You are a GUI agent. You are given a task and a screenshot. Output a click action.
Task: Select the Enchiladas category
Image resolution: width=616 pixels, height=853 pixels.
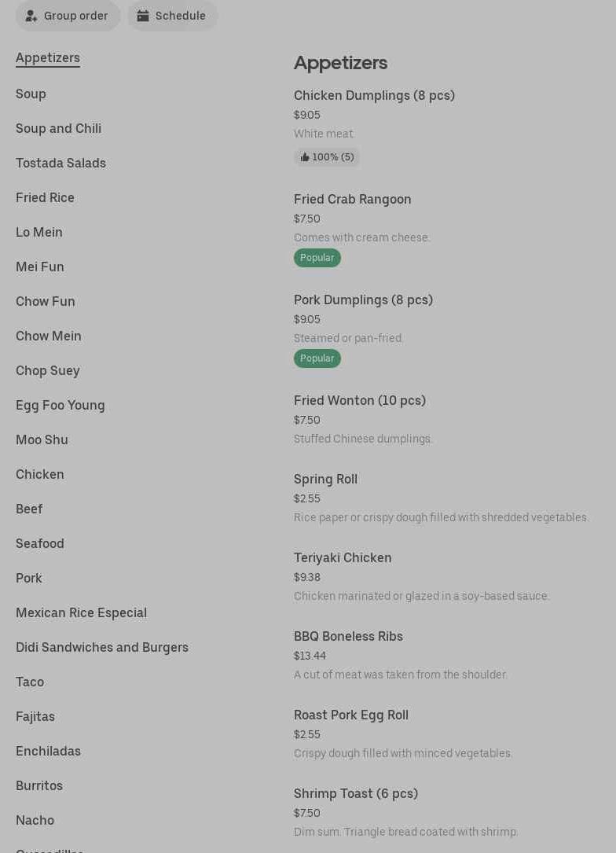[x=48, y=752]
